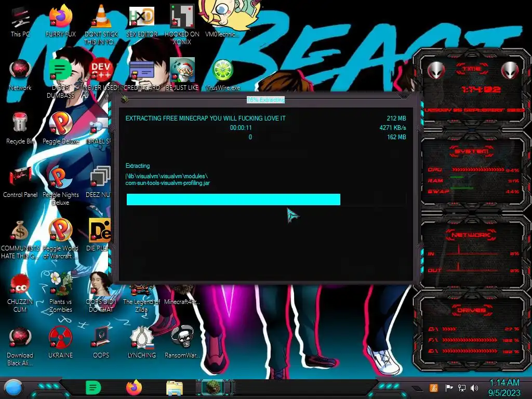Launch the Dev C++ shortcut
The height and width of the screenshot is (399, 532).
[x=101, y=75]
